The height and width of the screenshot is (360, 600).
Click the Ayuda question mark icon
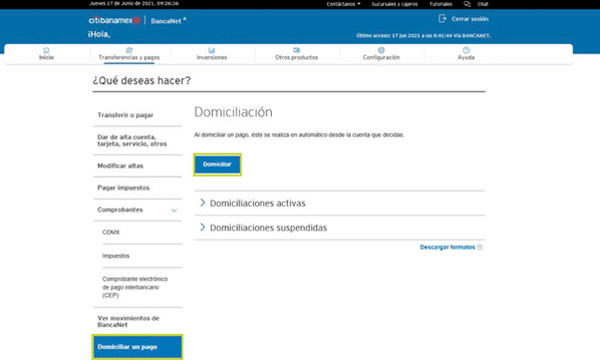pos(466,50)
